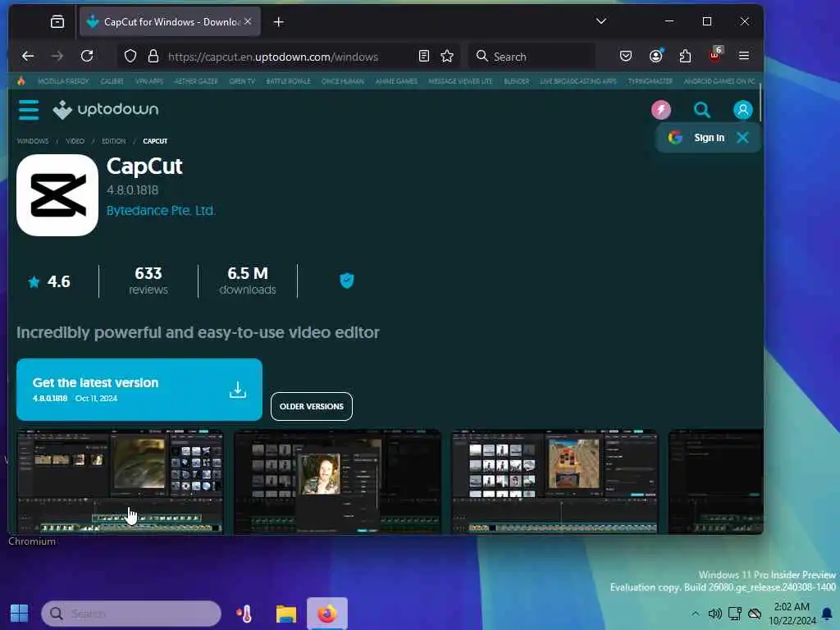Click the 6.5 M downloads stat
This screenshot has height=630, width=840.
pyautogui.click(x=248, y=281)
